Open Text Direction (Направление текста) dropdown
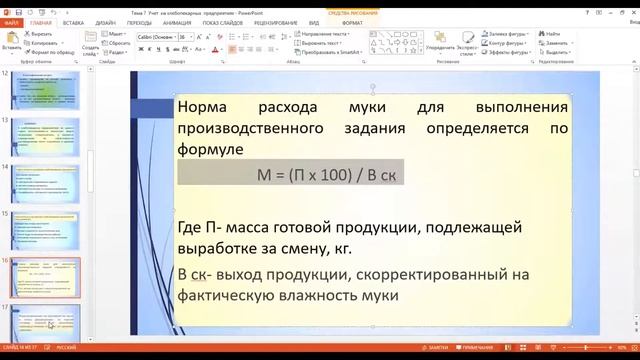Image resolution: width=640 pixels, height=360 pixels. point(322,34)
